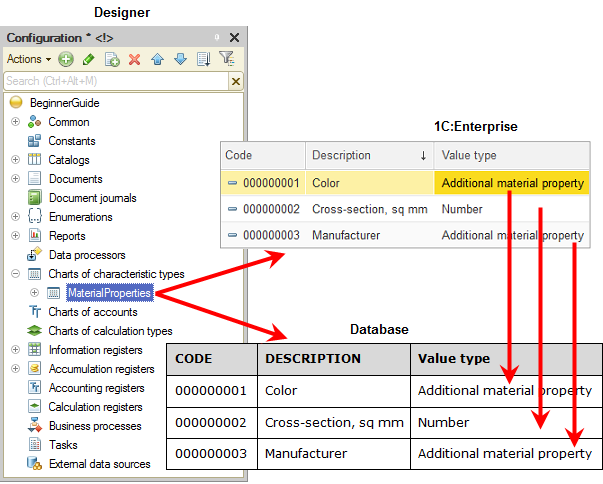Click the Constants tree icon
The height and width of the screenshot is (484, 603).
click(x=34, y=141)
